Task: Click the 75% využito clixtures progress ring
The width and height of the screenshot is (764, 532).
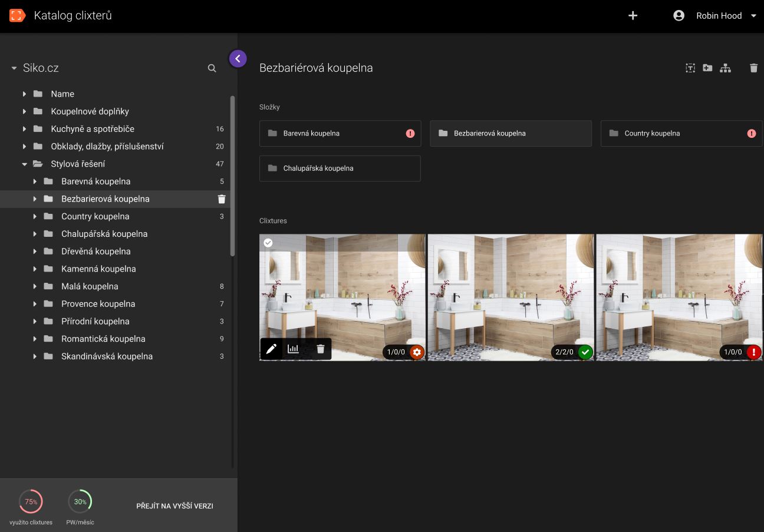Action: point(31,502)
